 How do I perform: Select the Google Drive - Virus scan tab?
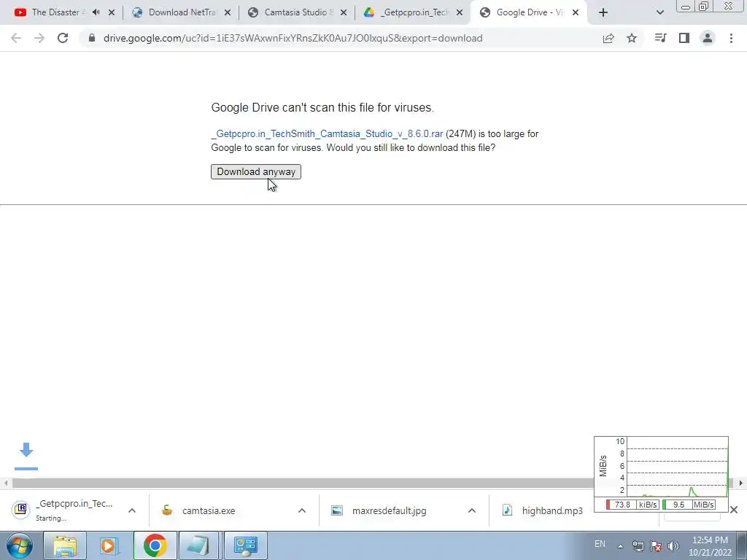click(530, 12)
